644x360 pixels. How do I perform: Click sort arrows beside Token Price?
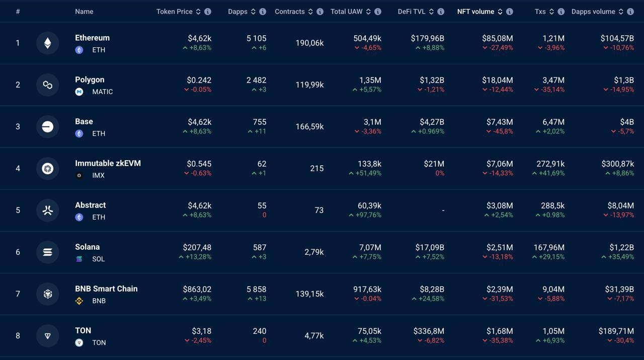[x=198, y=12]
